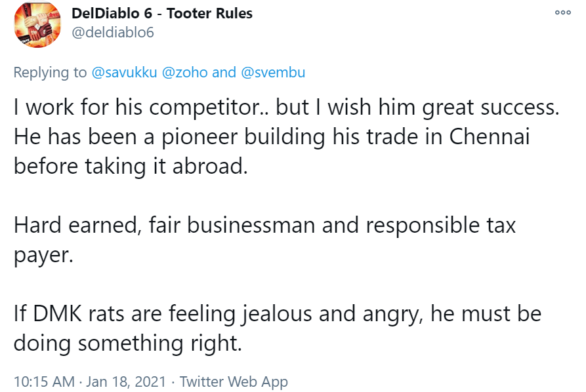Open the @svembu mention link
The height and width of the screenshot is (392, 586).
coord(273,72)
